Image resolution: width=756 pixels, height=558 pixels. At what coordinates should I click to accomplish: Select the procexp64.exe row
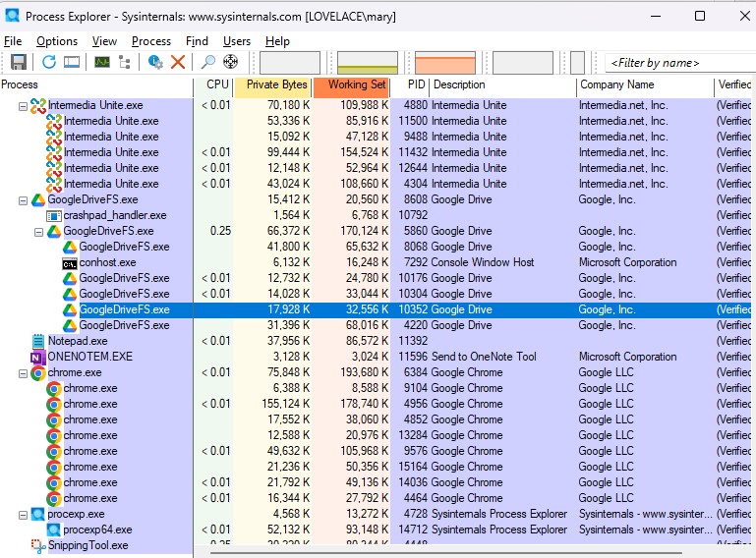(378, 530)
